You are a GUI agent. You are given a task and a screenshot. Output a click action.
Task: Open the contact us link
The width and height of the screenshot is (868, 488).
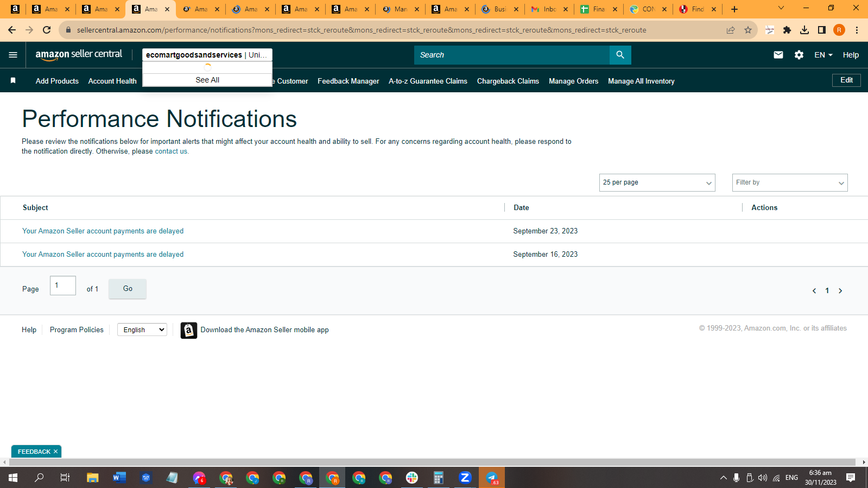point(171,151)
